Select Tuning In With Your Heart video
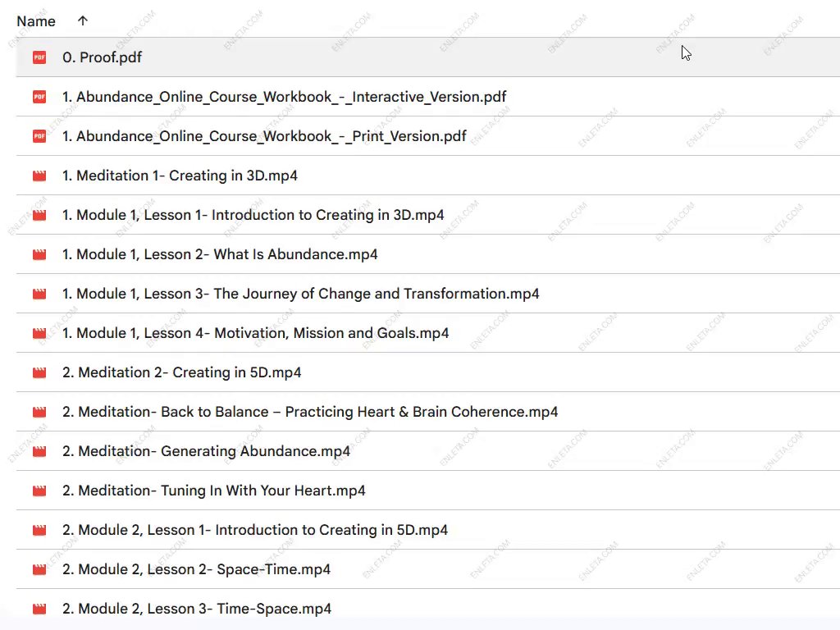Screen dimensions: 840x630 point(213,491)
